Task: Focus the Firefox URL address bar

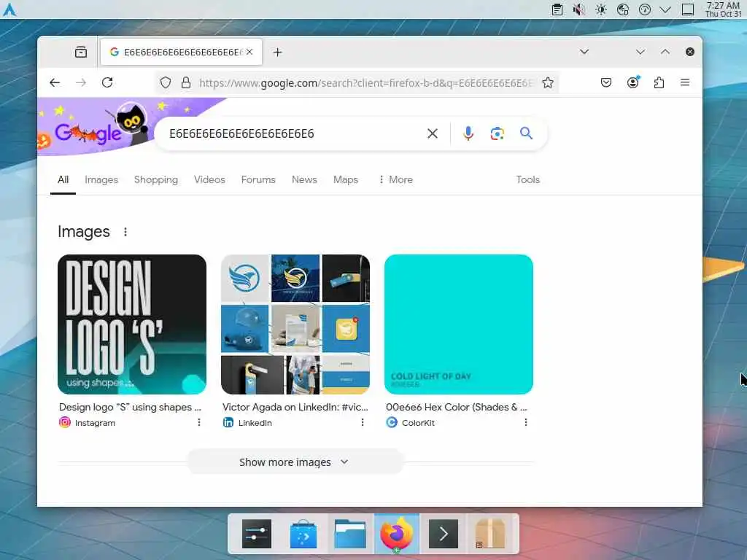Action: [x=366, y=83]
